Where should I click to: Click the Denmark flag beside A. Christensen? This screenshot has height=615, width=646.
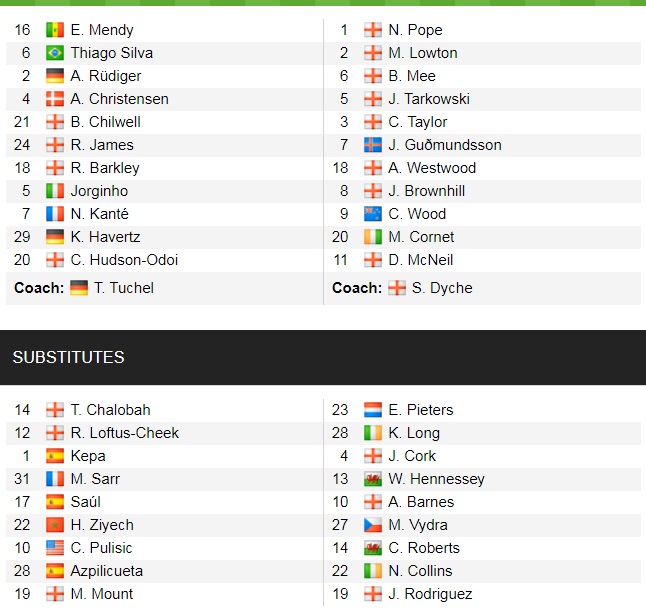55,99
